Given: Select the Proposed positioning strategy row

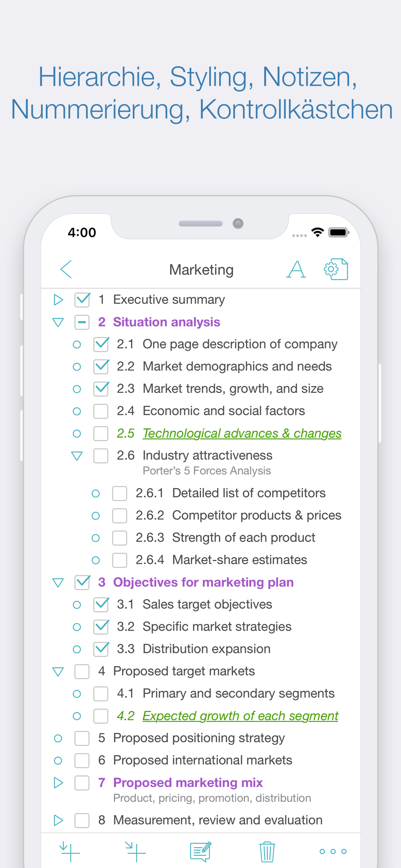Looking at the screenshot, I should (x=199, y=738).
